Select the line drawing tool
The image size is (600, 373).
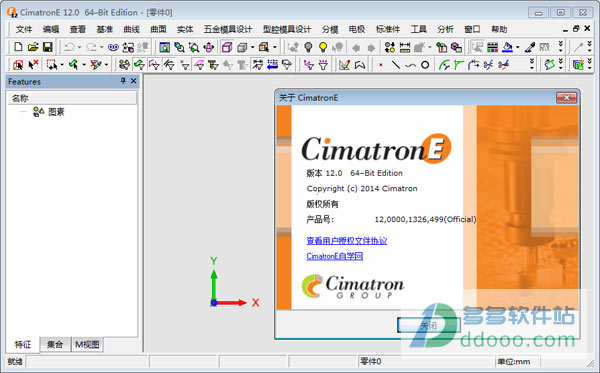click(x=396, y=65)
